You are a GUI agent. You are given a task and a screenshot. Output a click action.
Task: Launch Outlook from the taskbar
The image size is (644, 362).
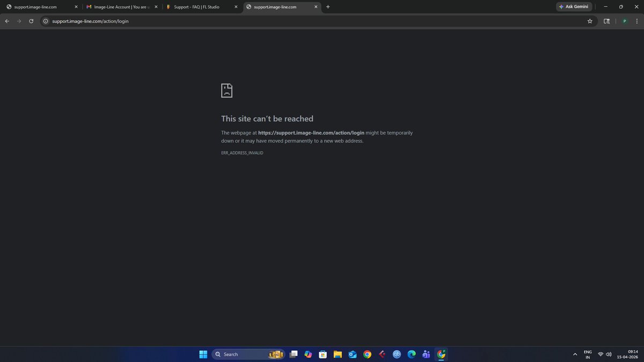352,354
